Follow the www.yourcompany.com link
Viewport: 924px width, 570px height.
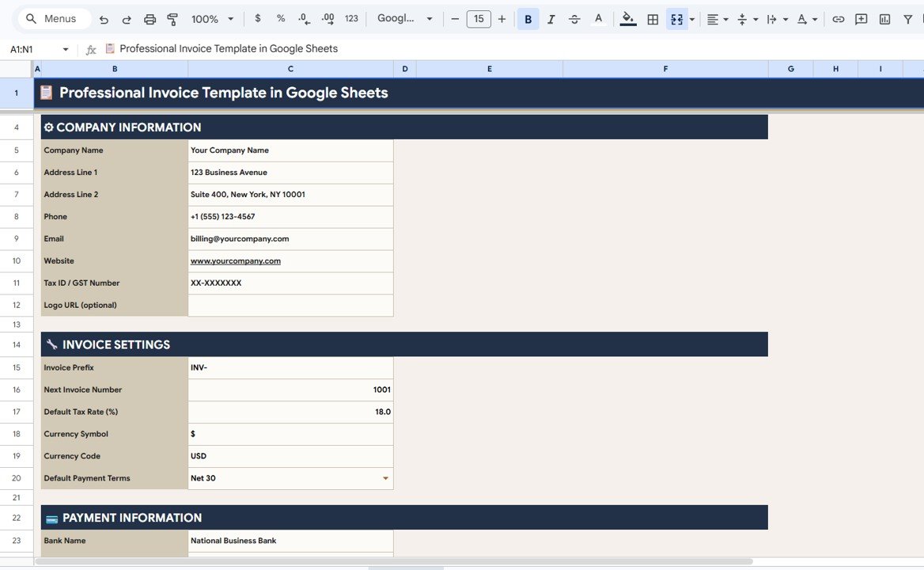(235, 260)
